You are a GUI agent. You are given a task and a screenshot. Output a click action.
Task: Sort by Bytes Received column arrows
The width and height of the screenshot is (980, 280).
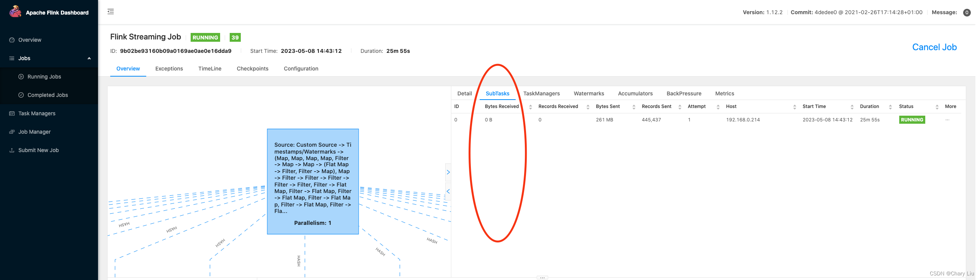coord(531,107)
